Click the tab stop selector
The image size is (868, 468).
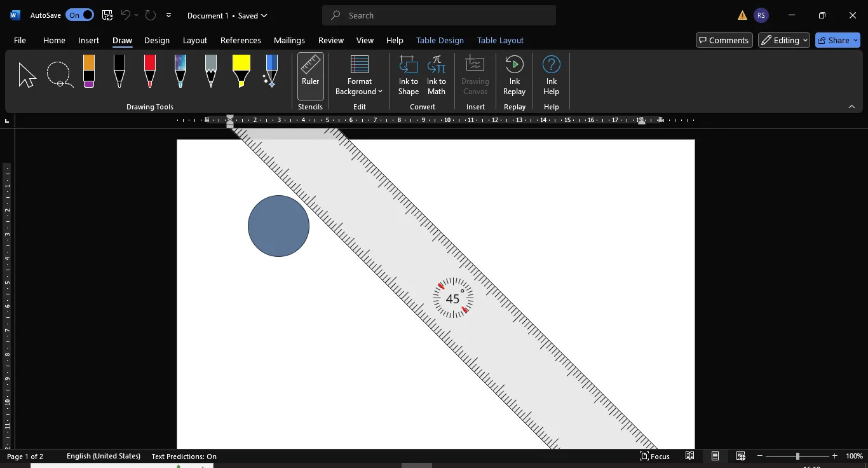click(x=7, y=120)
